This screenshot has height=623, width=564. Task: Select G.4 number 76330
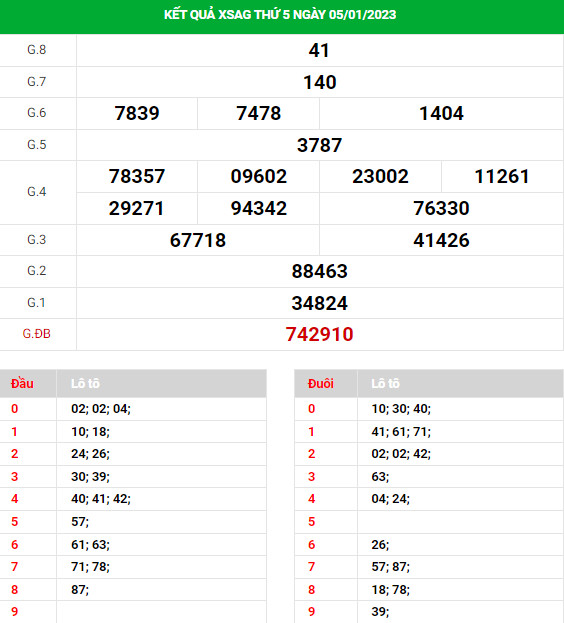[441, 208]
